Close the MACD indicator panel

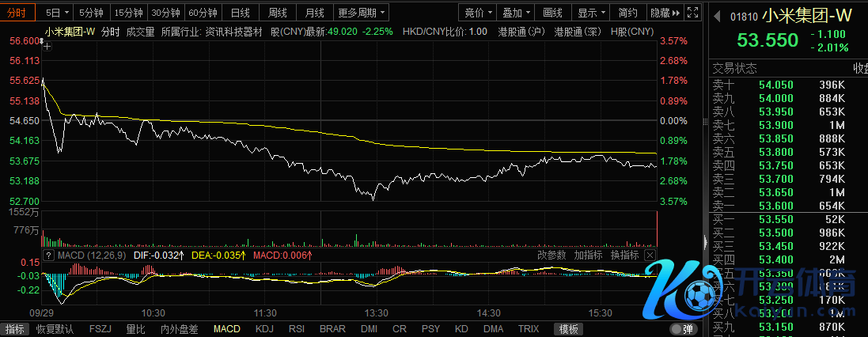tap(650, 256)
